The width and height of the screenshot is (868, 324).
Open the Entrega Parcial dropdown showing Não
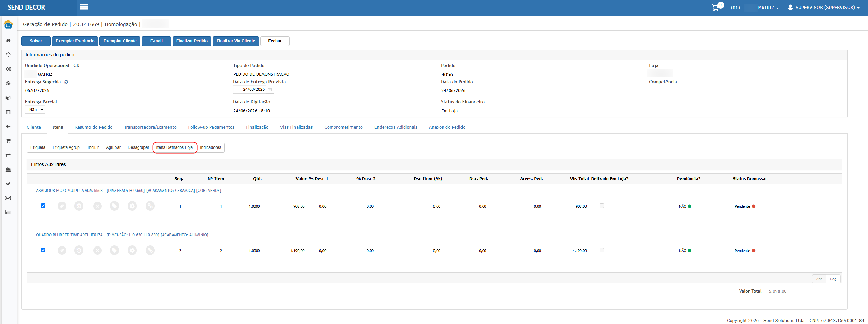tap(35, 110)
